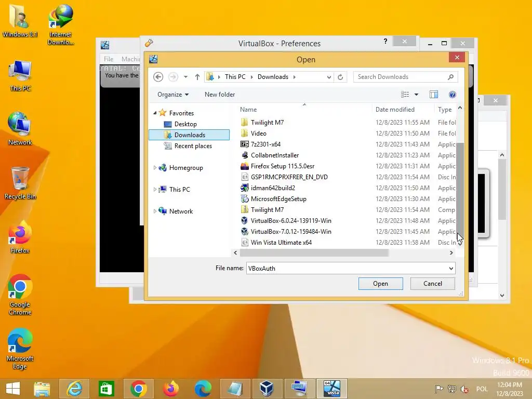Open the More view options dropdown arrow
Image resolution: width=532 pixels, height=399 pixels.
point(416,95)
